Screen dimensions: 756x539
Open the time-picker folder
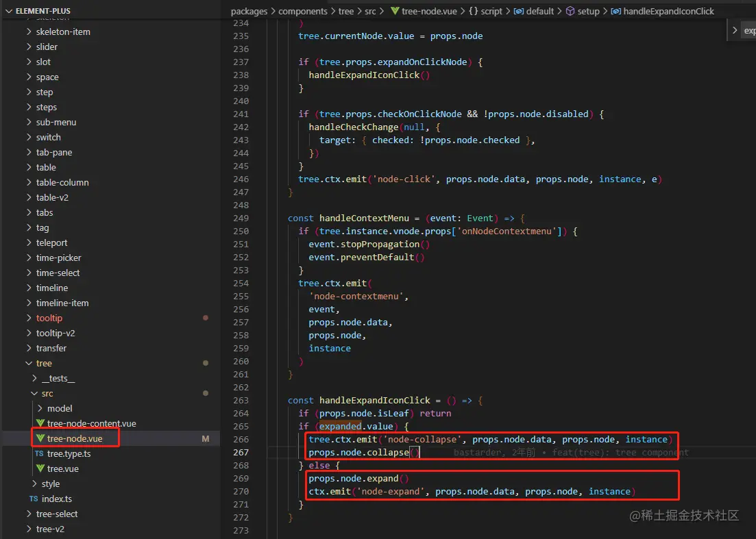point(58,258)
